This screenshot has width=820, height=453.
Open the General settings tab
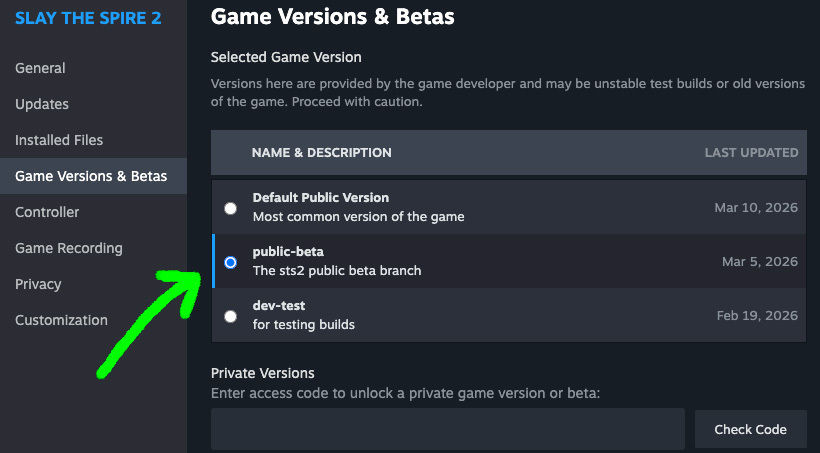[x=40, y=68]
